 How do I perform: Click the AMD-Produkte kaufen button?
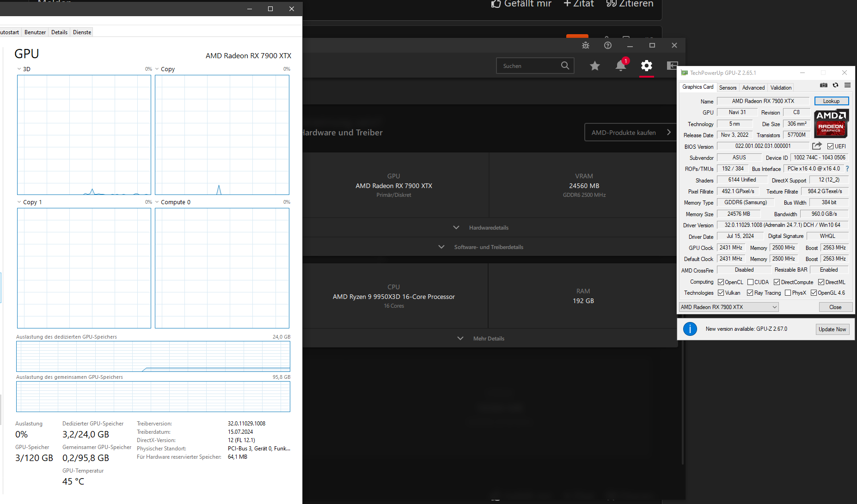tap(631, 133)
